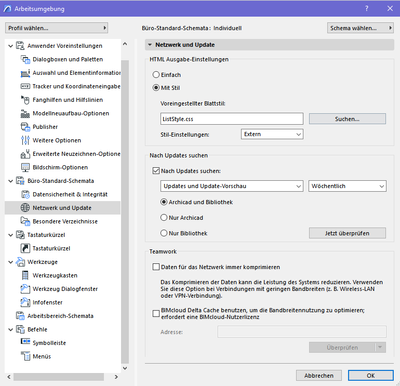Click the Netzwerk und Update globe icon
The width and height of the screenshot is (400, 386).
point(25,208)
